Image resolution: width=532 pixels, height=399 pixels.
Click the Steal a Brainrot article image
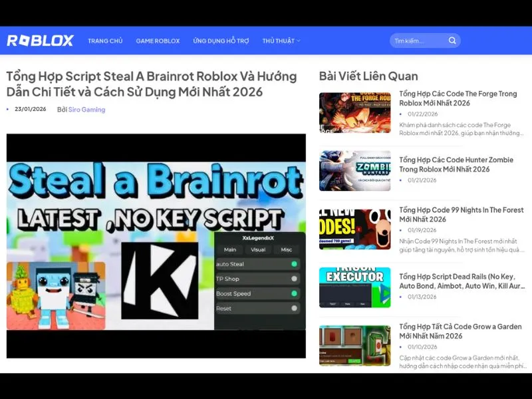tap(156, 246)
